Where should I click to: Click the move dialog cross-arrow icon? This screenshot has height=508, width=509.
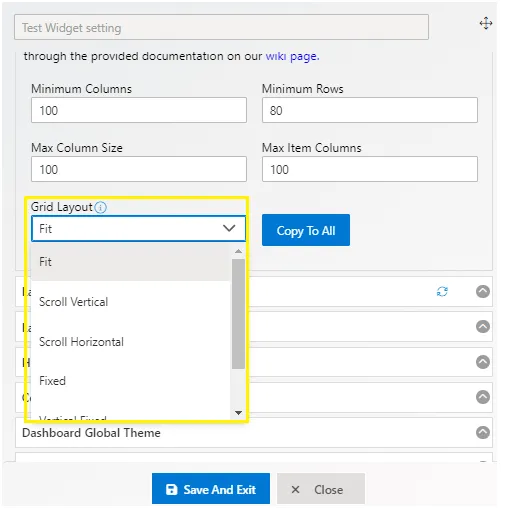pos(486,23)
